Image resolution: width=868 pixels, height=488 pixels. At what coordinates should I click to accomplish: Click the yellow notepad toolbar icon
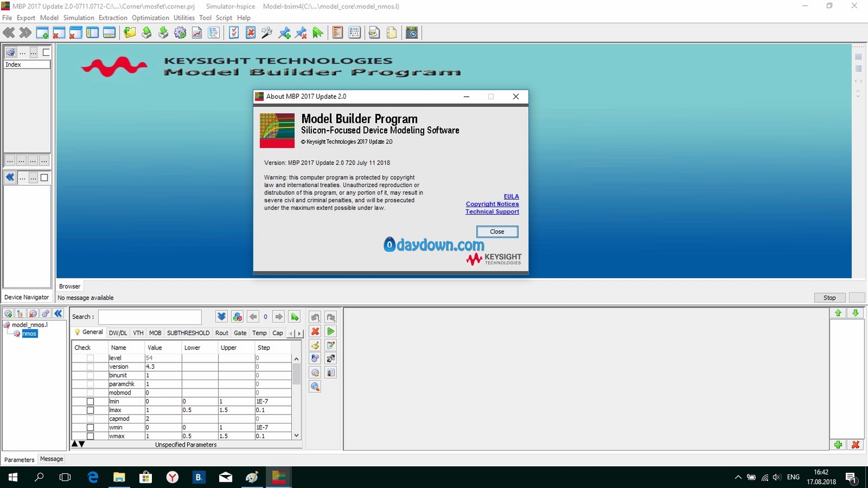392,33
